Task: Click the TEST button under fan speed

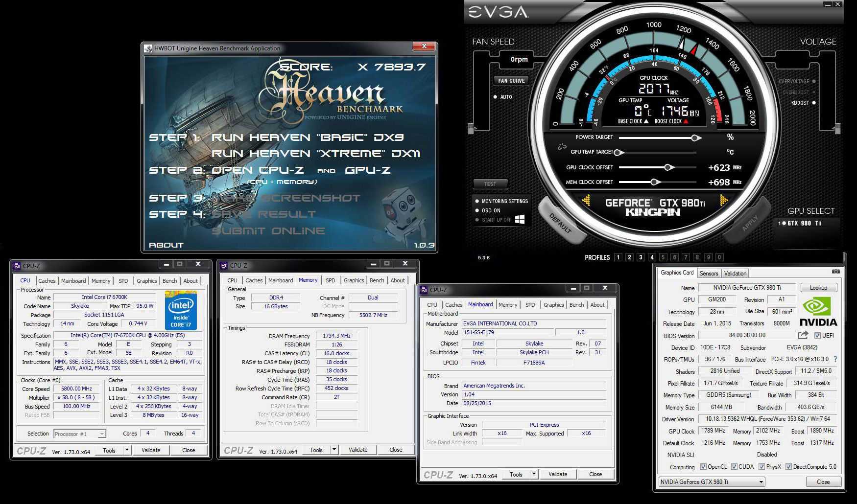Action: pos(490,184)
